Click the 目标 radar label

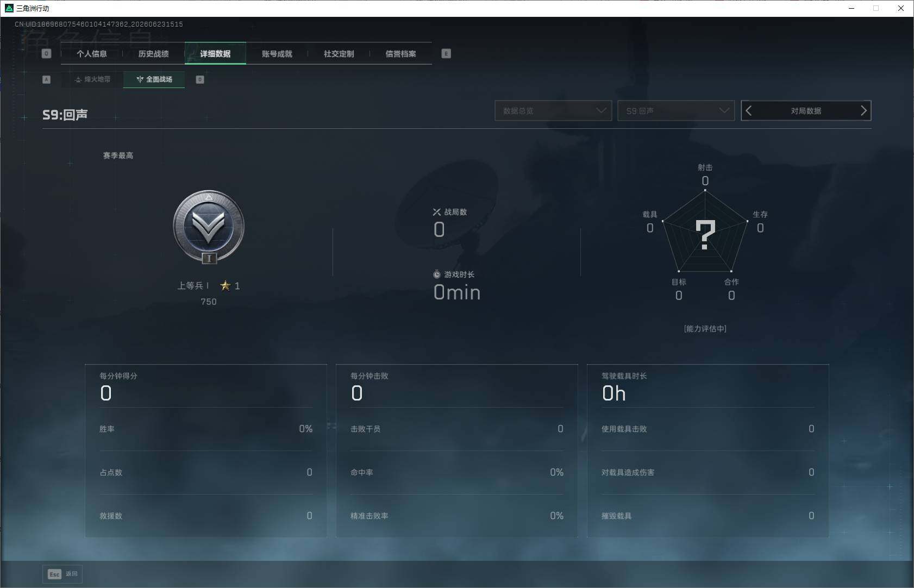pos(679,282)
